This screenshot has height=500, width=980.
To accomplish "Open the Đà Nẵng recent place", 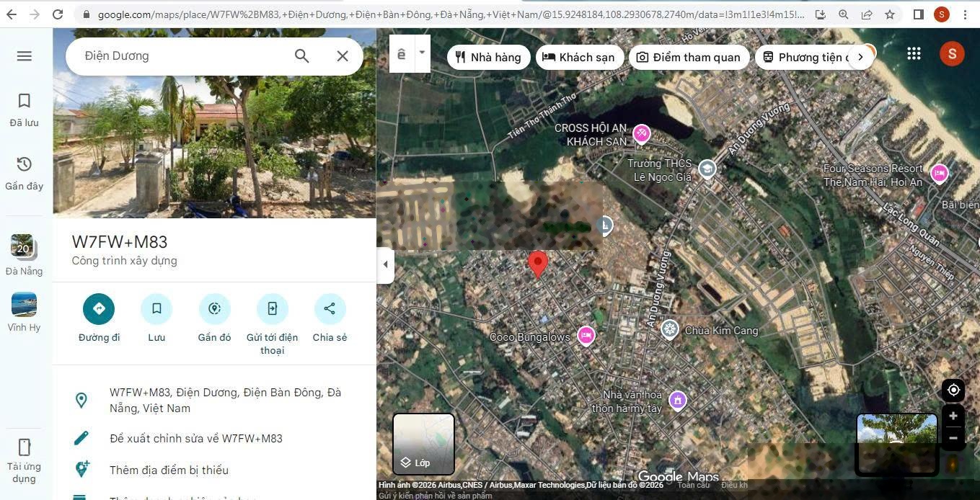I will pyautogui.click(x=24, y=255).
